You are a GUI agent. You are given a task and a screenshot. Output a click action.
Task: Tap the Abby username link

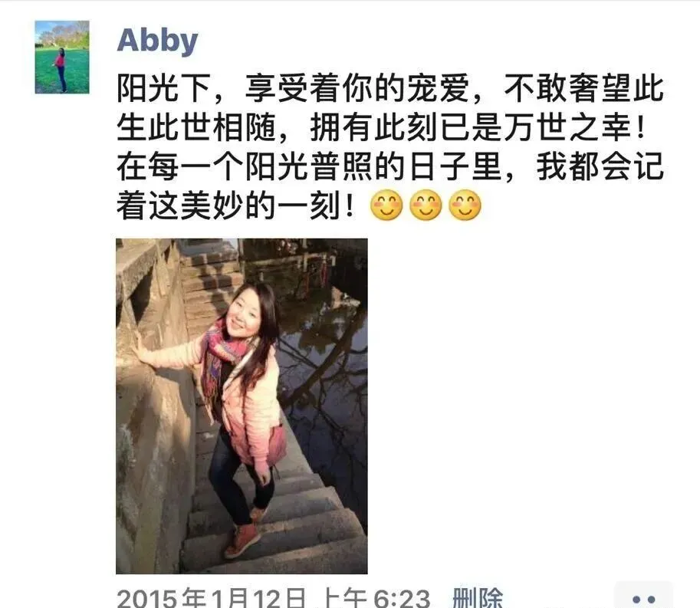pos(157,41)
